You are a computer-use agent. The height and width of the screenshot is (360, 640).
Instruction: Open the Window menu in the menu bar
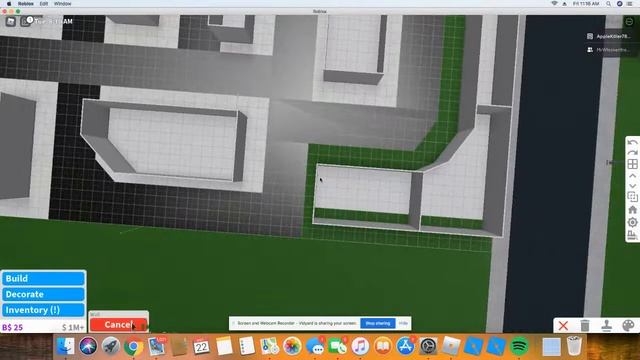62,4
